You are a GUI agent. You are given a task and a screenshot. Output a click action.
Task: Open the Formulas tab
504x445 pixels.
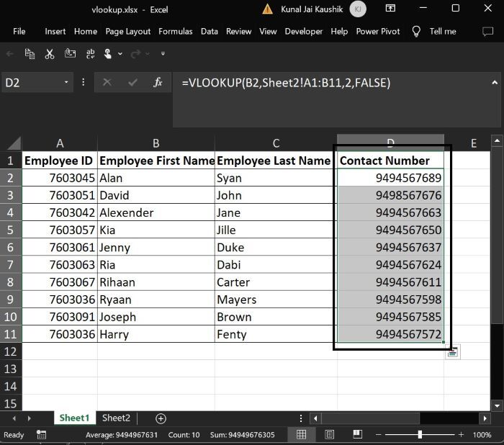[176, 31]
